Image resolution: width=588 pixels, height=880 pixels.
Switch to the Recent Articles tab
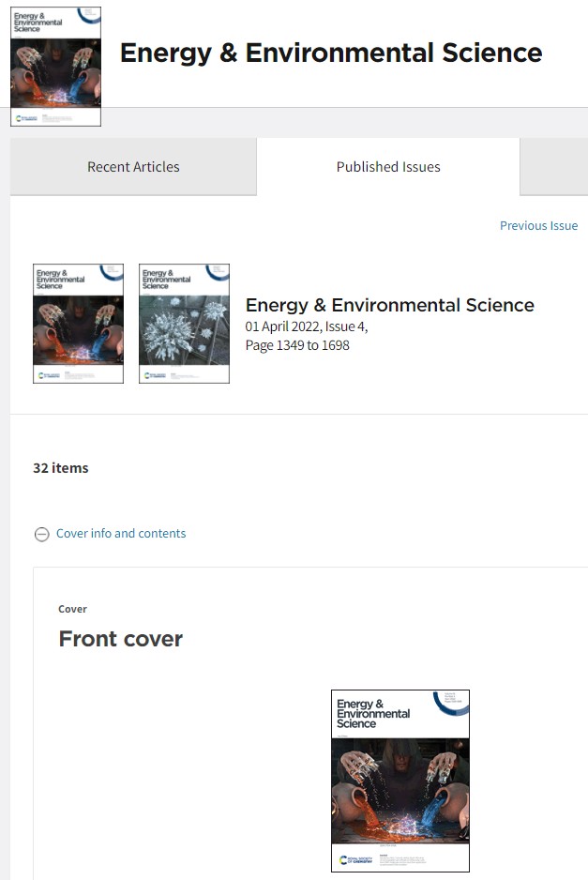tap(133, 166)
